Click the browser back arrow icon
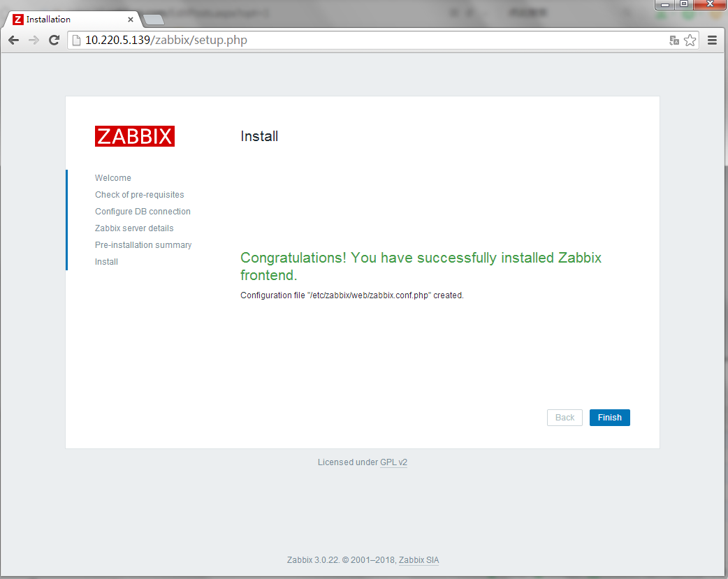The image size is (728, 579). pyautogui.click(x=14, y=41)
